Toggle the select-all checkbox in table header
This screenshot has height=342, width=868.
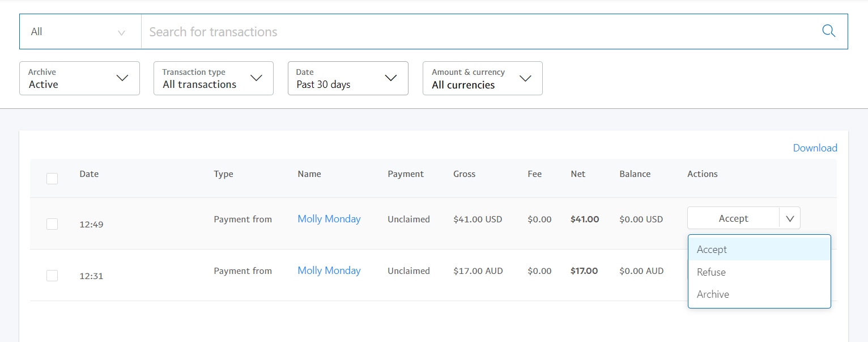point(52,179)
